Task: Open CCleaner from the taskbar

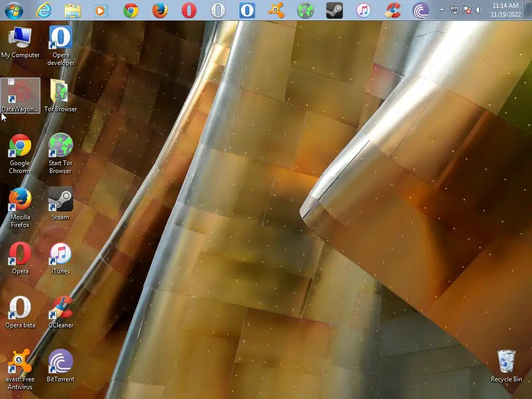Action: coord(393,10)
